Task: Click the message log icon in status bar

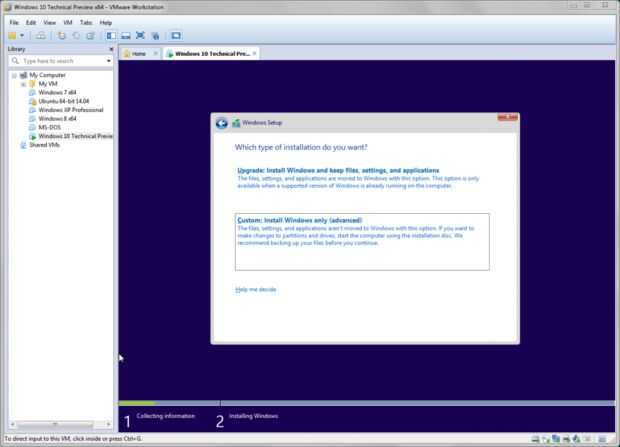Action: click(603, 439)
